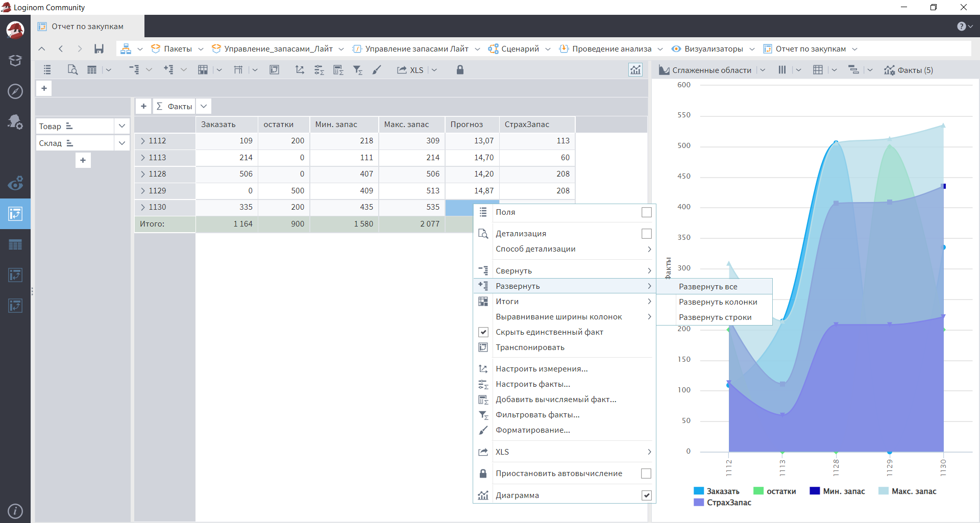Image resolution: width=980 pixels, height=523 pixels.
Task: Click the Заказать legend color swatch
Action: [x=698, y=491]
